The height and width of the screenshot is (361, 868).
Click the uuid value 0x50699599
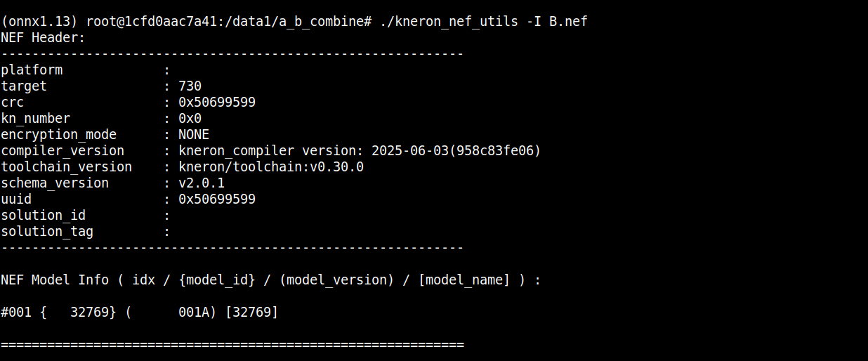pyautogui.click(x=217, y=199)
